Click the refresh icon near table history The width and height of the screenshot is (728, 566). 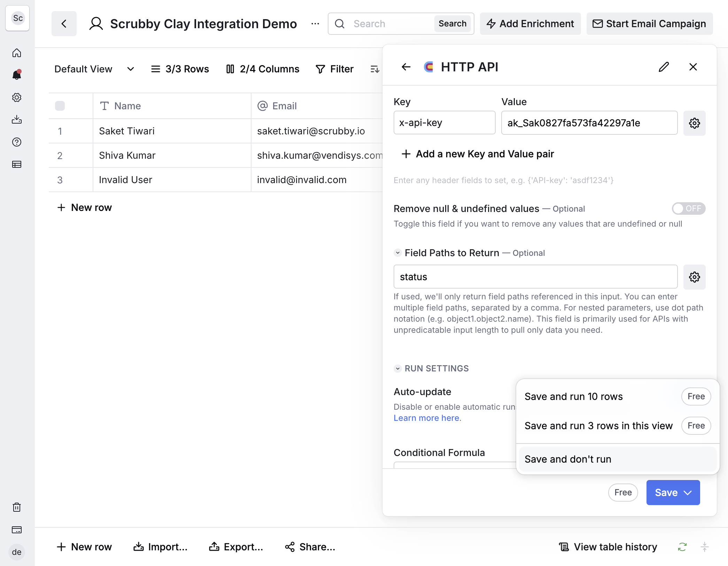(x=682, y=547)
